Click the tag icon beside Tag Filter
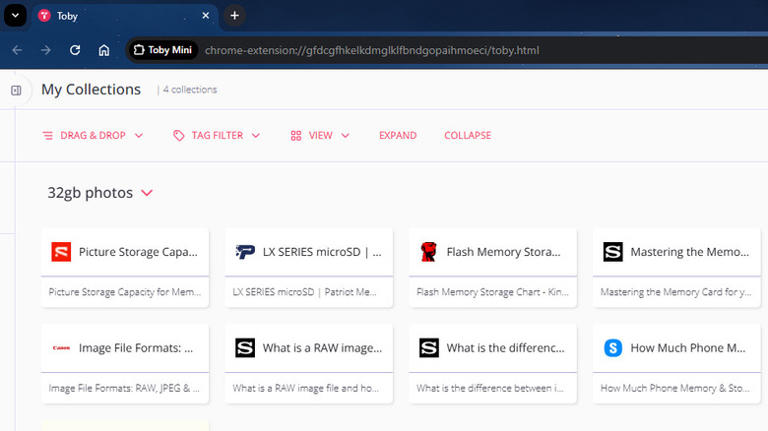This screenshot has height=431, width=768. click(179, 136)
